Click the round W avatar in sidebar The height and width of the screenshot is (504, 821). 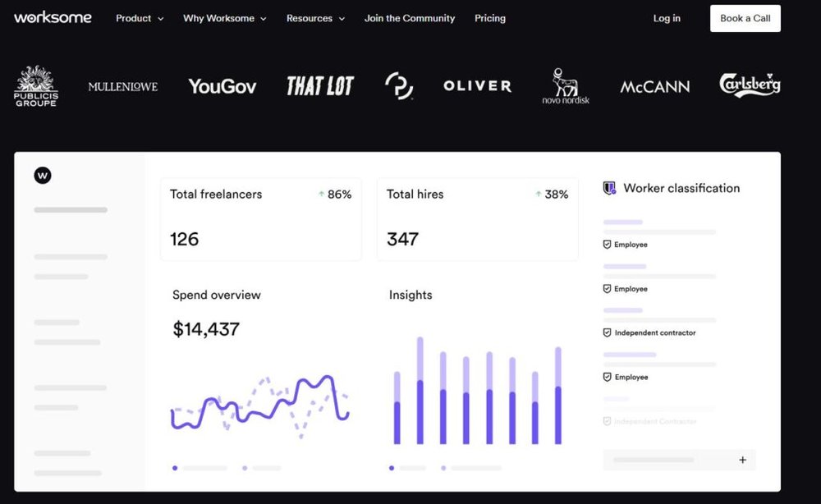[x=43, y=175]
